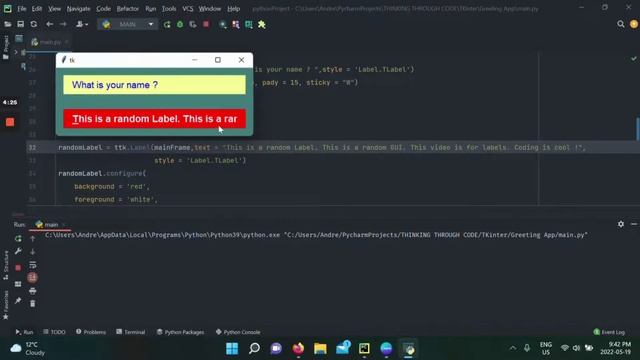Screen dimensions: 640x360
Task: Select the main.py editor tab
Action: pyautogui.click(x=49, y=42)
